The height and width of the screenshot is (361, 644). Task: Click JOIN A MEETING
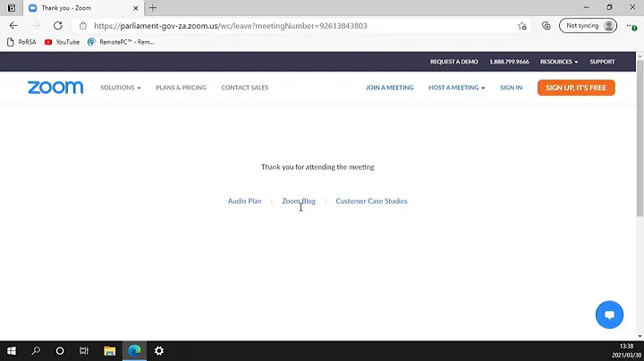(x=389, y=88)
